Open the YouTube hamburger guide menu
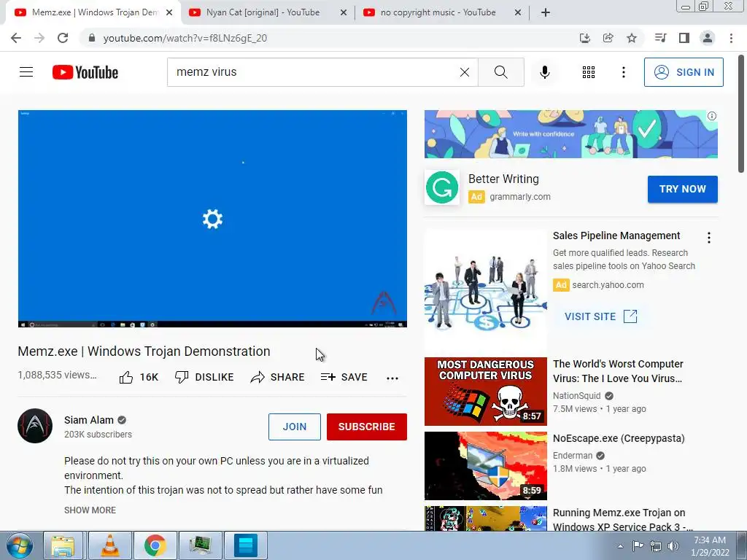This screenshot has width=747, height=560. click(26, 72)
